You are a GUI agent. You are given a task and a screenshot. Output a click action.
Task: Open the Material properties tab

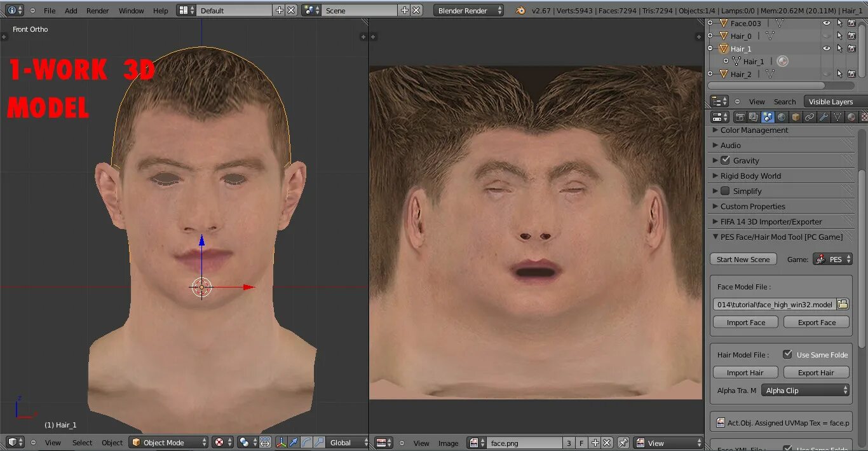[x=851, y=117]
